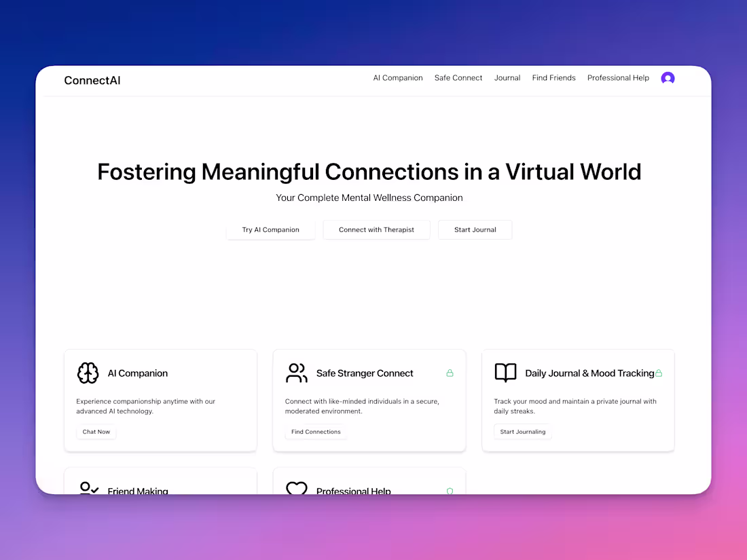Select Find Friends in the top navigation
This screenshot has width=747, height=560.
553,77
